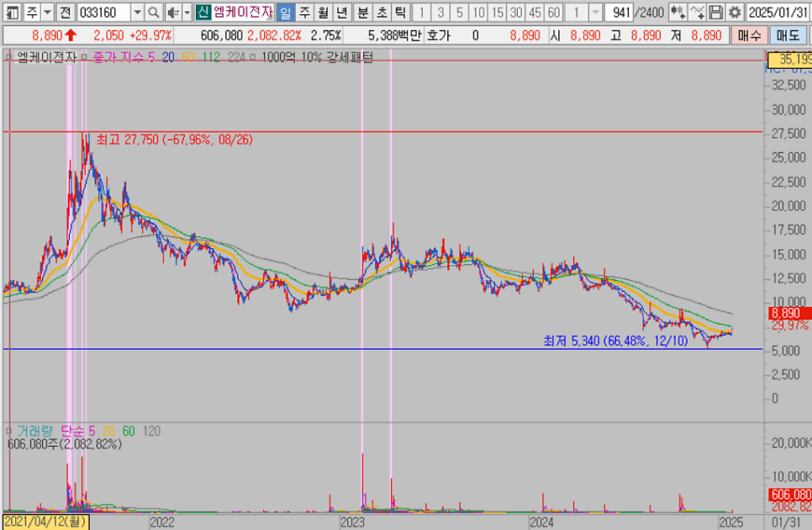Select monthly 월 period button
The width and height of the screenshot is (812, 530).
click(x=323, y=12)
